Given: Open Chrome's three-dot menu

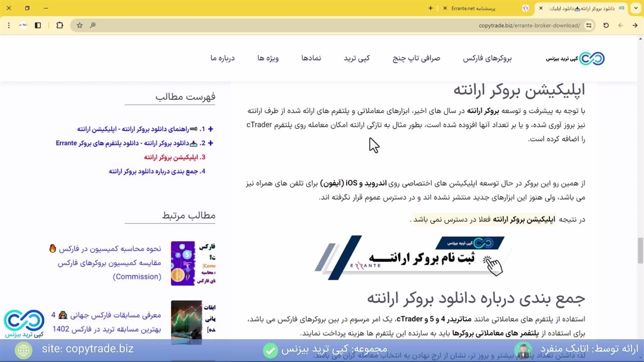Looking at the screenshot, I should [x=9, y=25].
